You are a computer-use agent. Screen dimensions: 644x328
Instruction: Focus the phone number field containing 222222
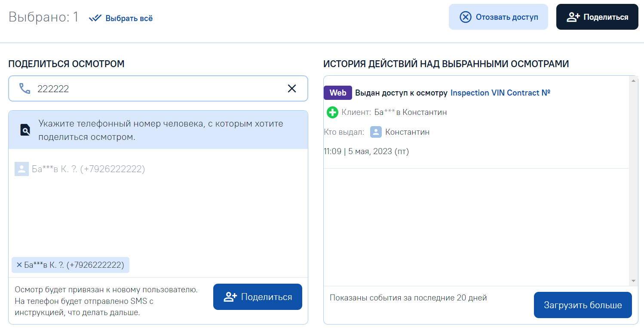pos(155,89)
